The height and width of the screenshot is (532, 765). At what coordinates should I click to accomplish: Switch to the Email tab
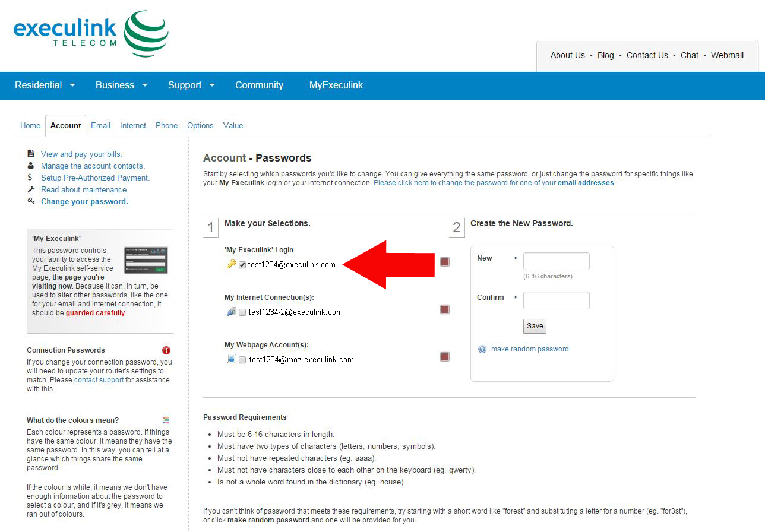(100, 125)
